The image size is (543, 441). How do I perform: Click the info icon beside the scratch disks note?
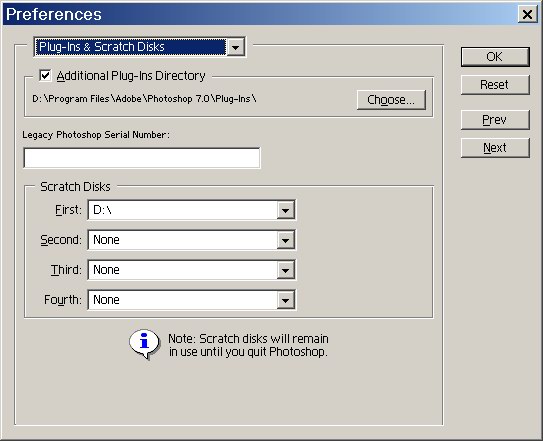144,343
